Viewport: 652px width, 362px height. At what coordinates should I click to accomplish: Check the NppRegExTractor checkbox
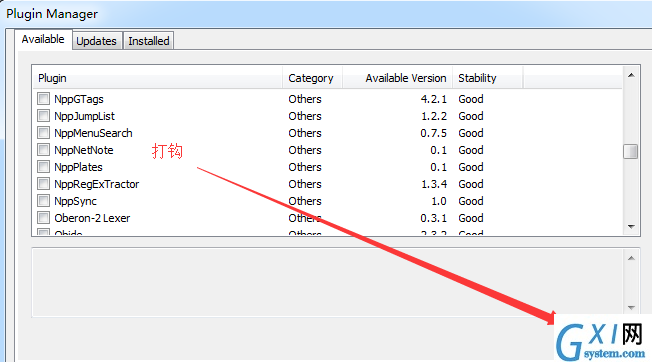(x=43, y=184)
